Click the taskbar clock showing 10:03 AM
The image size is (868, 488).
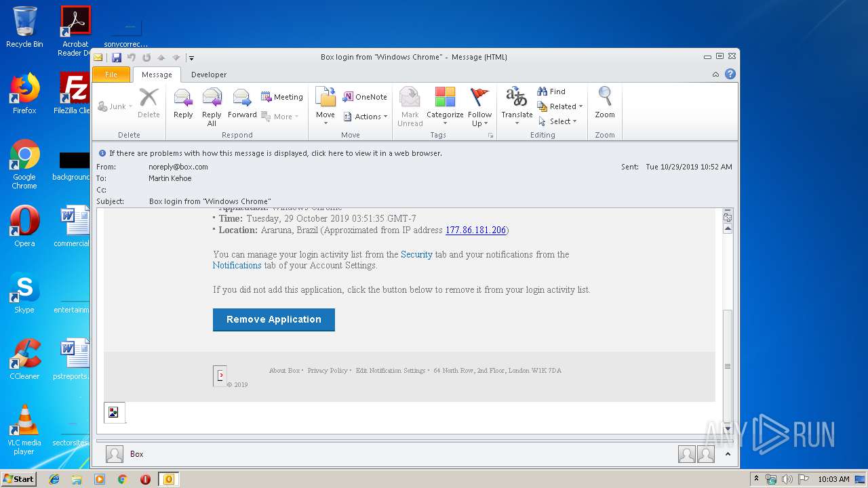click(x=833, y=479)
